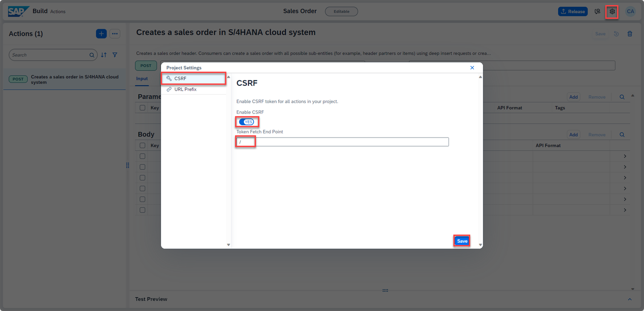644x311 pixels.
Task: Sort the actions list
Action: (104, 55)
